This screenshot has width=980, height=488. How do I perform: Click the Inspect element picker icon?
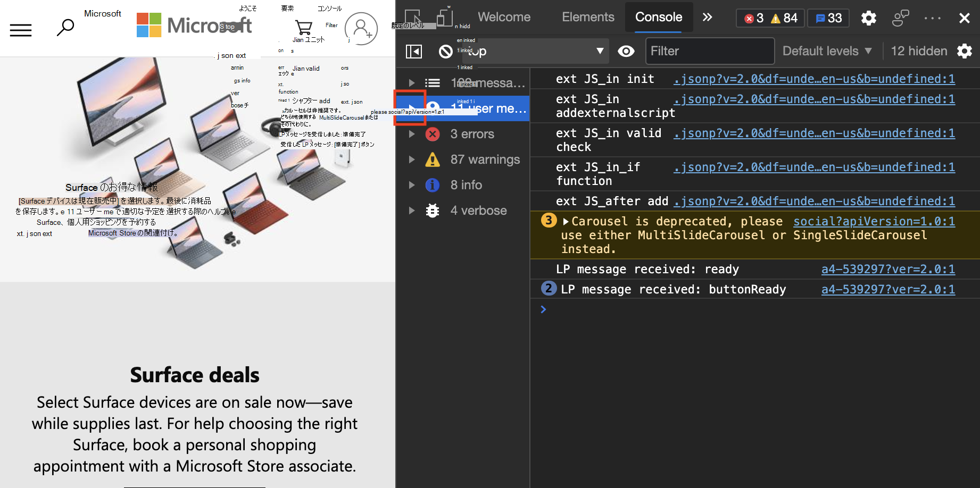pos(413,18)
